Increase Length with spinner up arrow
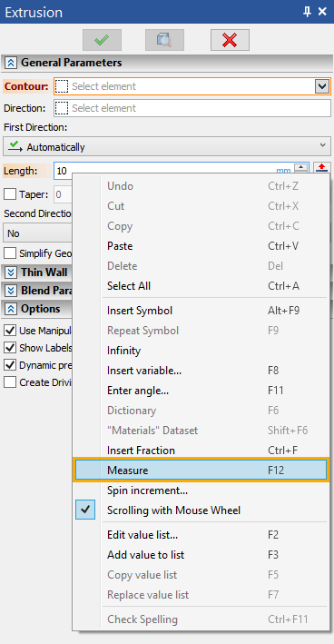This screenshot has width=334, height=644. click(301, 166)
